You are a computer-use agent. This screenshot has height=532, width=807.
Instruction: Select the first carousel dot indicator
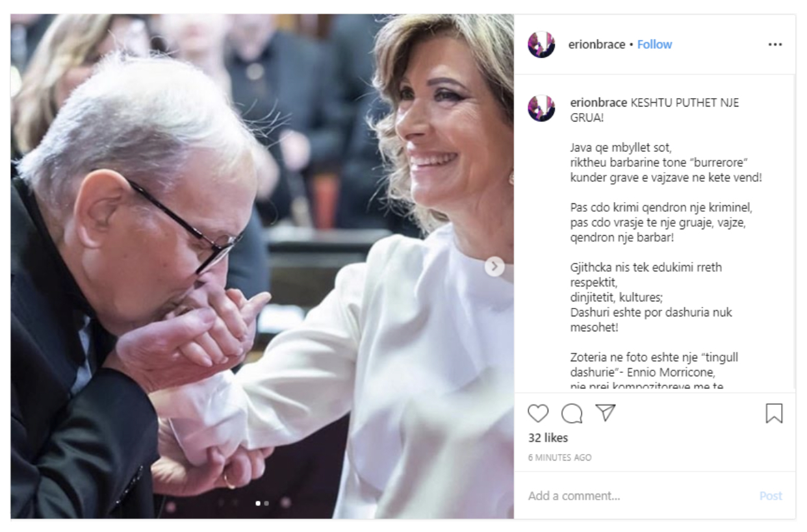258,503
